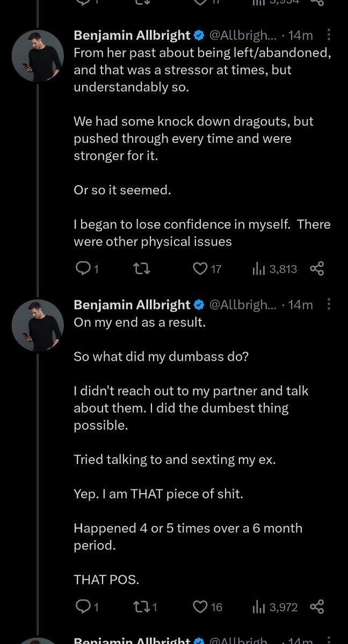Open more options for 'left/abandoned' tweet
The image size is (348, 644).
click(329, 35)
